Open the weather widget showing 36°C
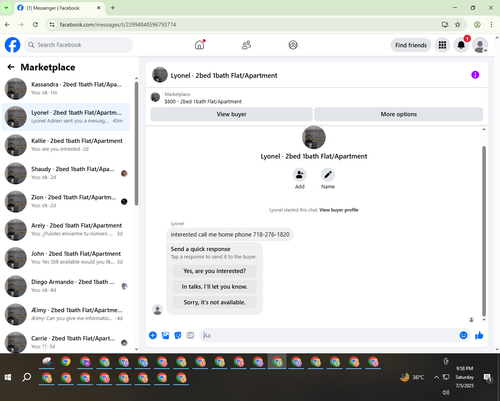This screenshot has width=500, height=401. (x=412, y=377)
